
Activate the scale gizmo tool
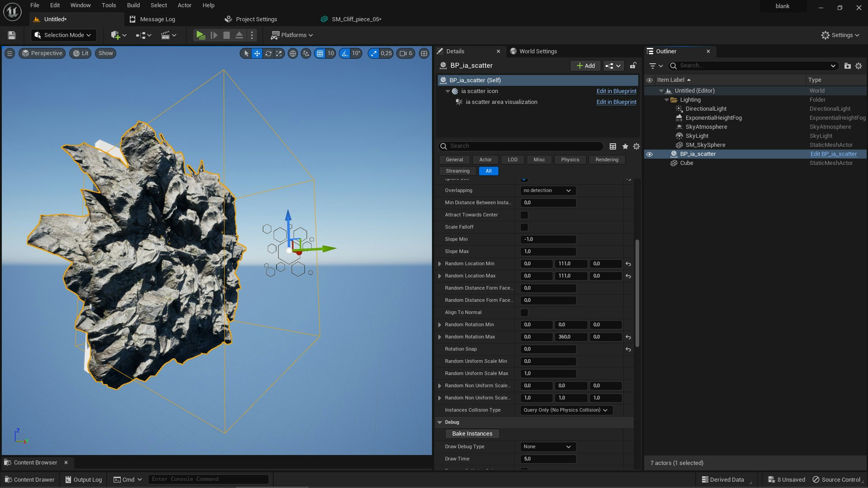[279, 53]
